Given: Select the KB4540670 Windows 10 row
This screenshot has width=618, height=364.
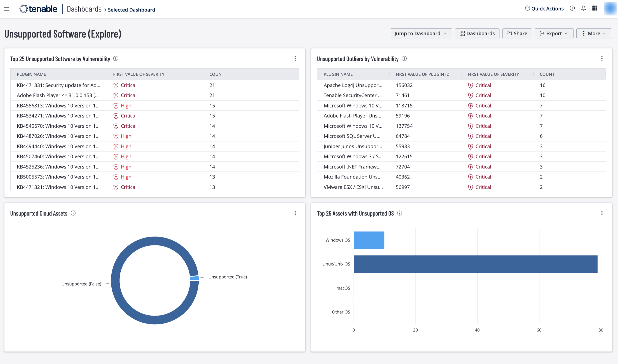Looking at the screenshot, I should click(x=155, y=126).
